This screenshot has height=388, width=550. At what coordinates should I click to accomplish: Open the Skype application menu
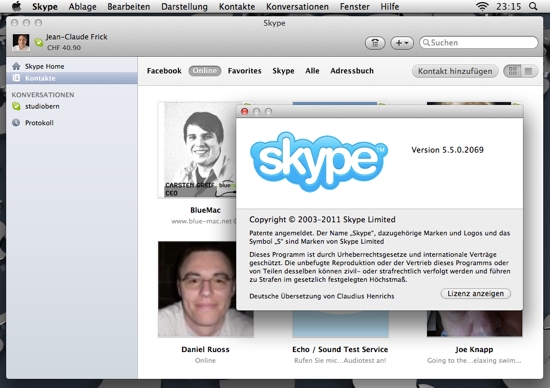tap(45, 7)
